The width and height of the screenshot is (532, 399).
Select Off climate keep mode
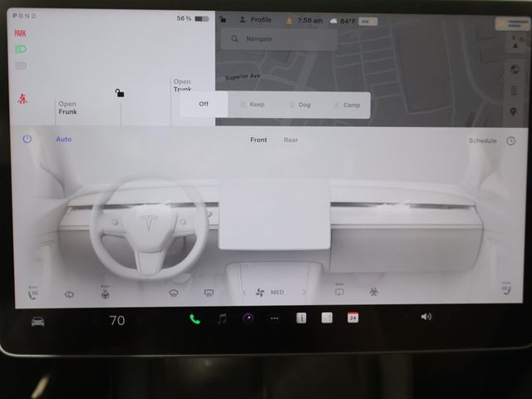click(204, 104)
